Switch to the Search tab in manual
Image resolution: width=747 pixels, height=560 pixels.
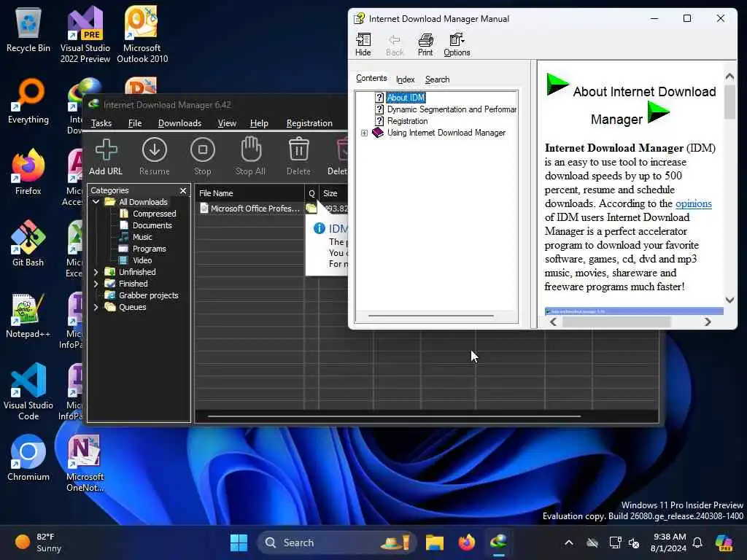coord(437,79)
